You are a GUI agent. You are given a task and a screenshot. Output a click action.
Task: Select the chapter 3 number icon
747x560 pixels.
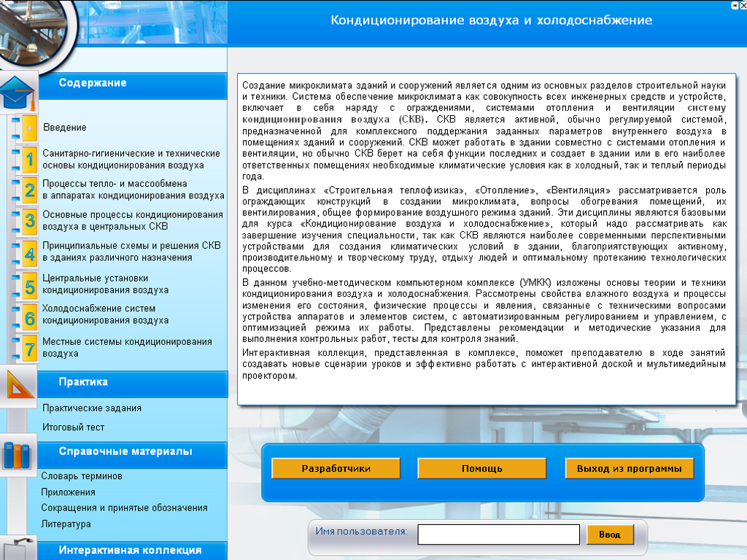tap(29, 221)
